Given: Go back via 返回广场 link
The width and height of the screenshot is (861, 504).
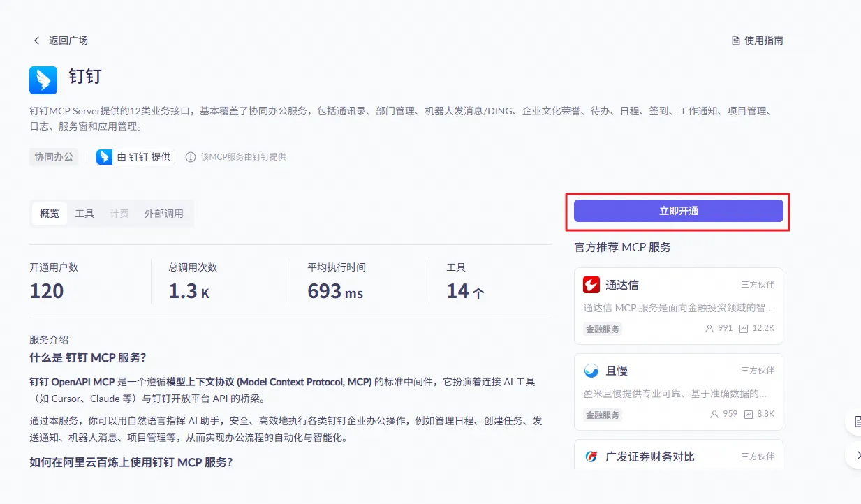Looking at the screenshot, I should click(68, 40).
